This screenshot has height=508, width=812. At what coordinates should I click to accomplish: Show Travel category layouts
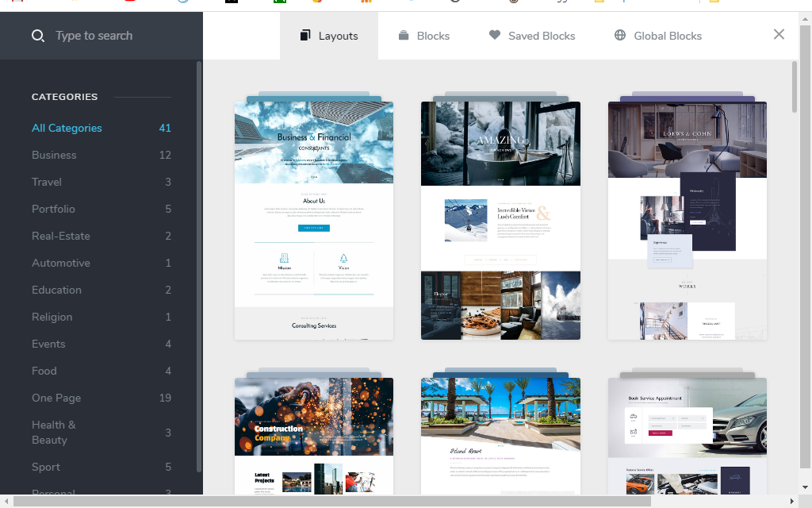(47, 182)
